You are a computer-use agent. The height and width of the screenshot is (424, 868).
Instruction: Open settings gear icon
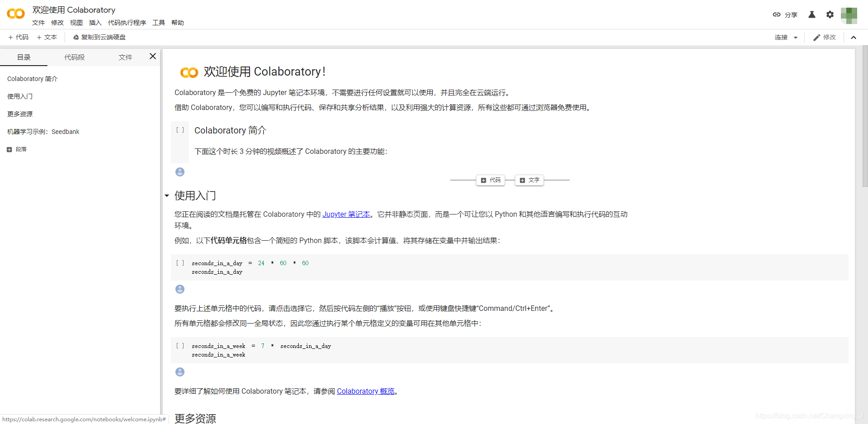(x=830, y=14)
